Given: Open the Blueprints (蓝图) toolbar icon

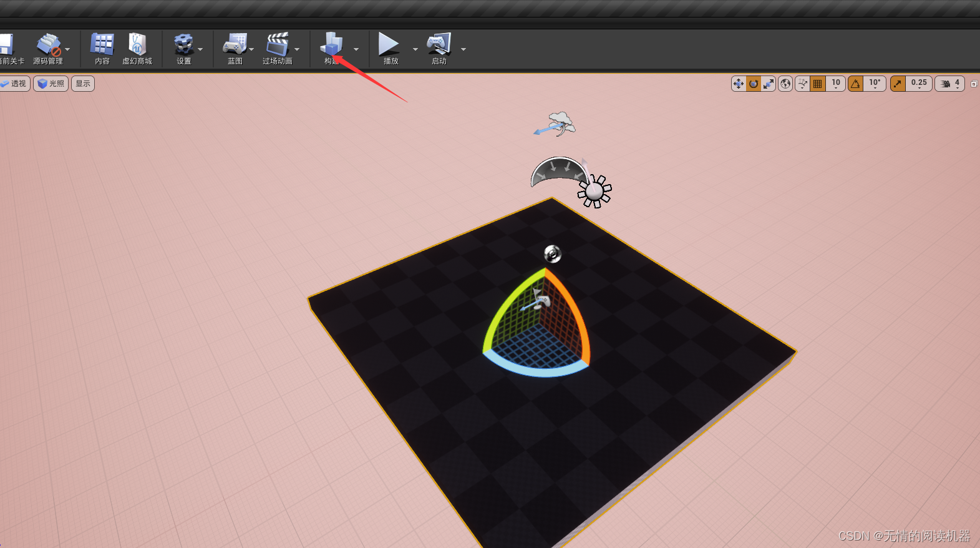Looking at the screenshot, I should click(235, 44).
